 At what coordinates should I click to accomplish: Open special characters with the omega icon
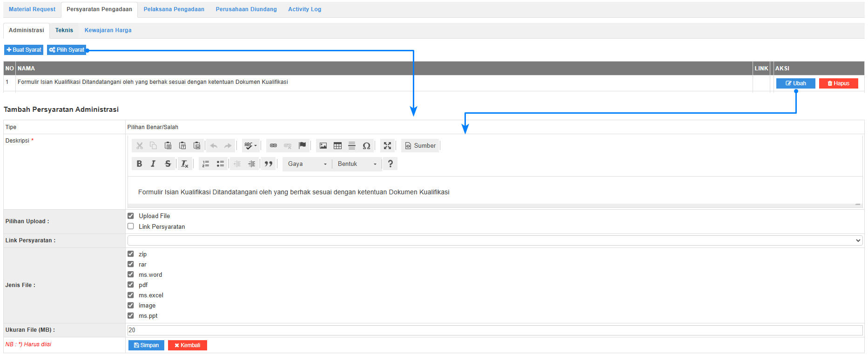pos(366,146)
